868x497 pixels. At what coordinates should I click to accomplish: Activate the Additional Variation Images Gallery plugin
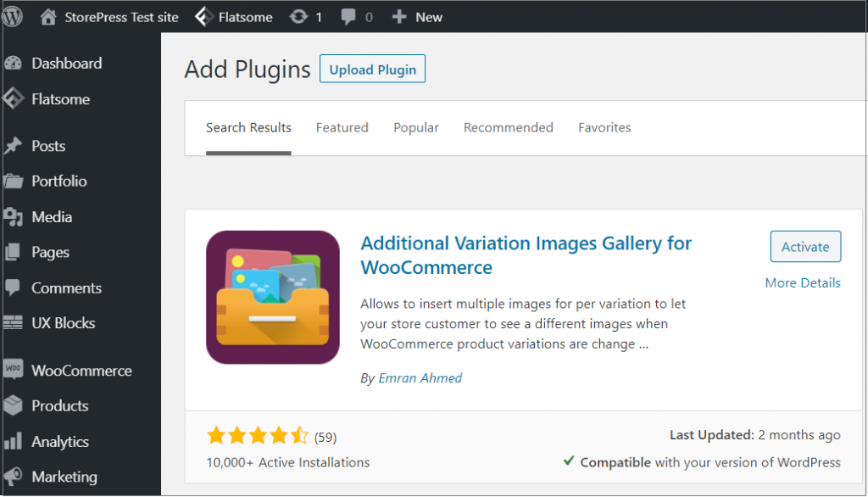click(805, 247)
